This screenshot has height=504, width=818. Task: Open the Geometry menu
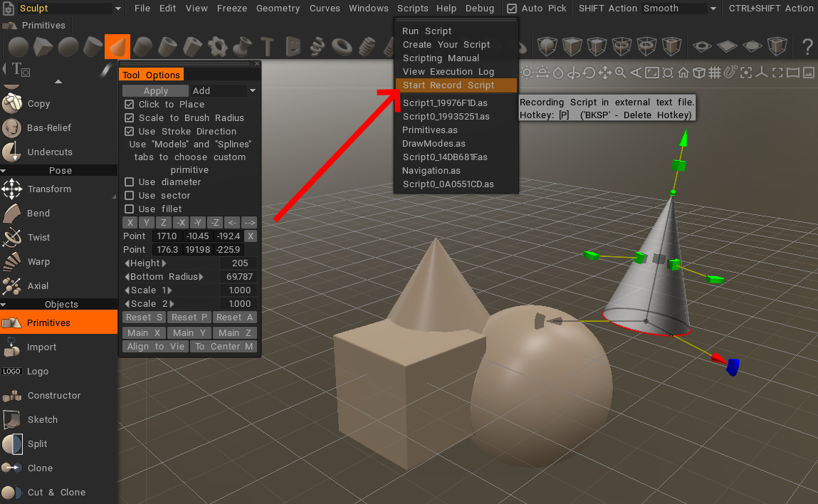pos(278,9)
